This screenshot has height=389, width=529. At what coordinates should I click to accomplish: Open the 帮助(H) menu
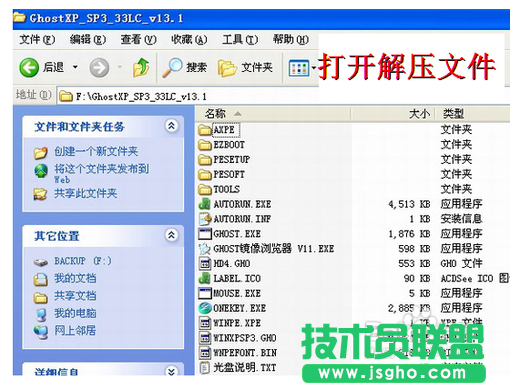pyautogui.click(x=291, y=40)
